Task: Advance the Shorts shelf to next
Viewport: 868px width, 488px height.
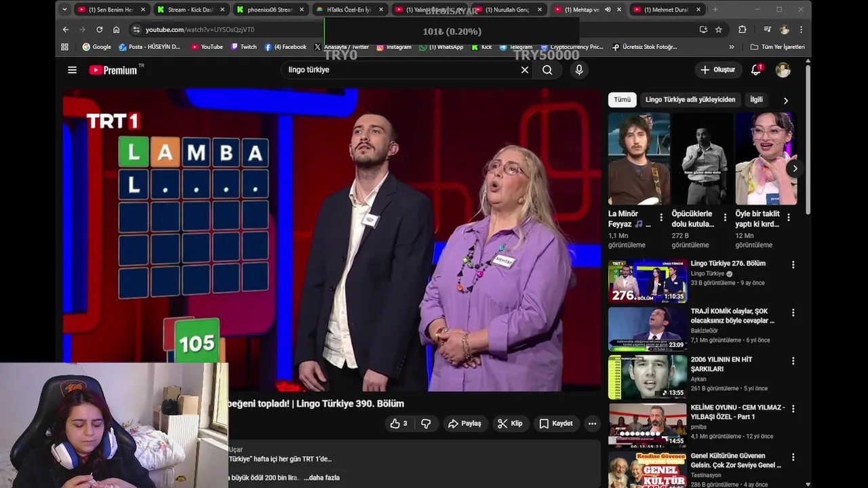Action: click(x=794, y=168)
